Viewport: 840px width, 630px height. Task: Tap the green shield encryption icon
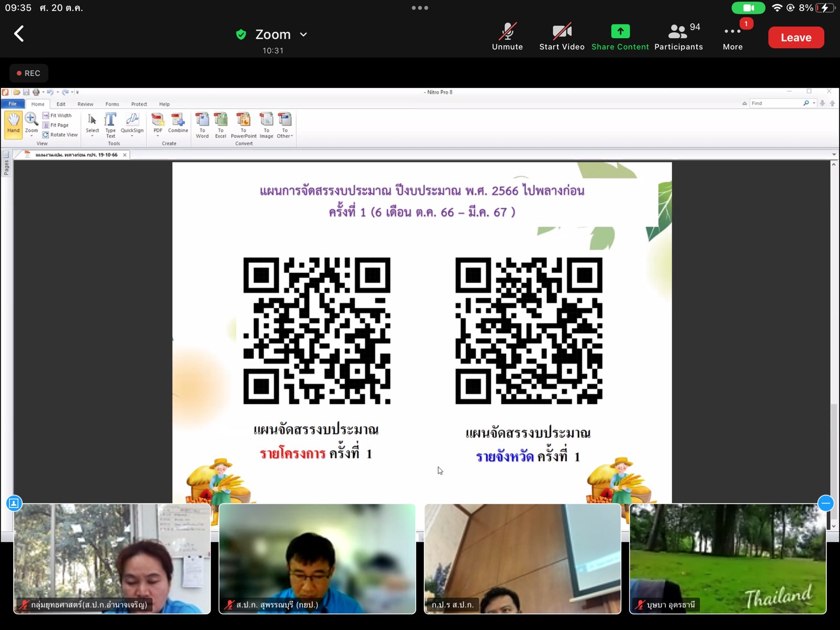coord(241,35)
